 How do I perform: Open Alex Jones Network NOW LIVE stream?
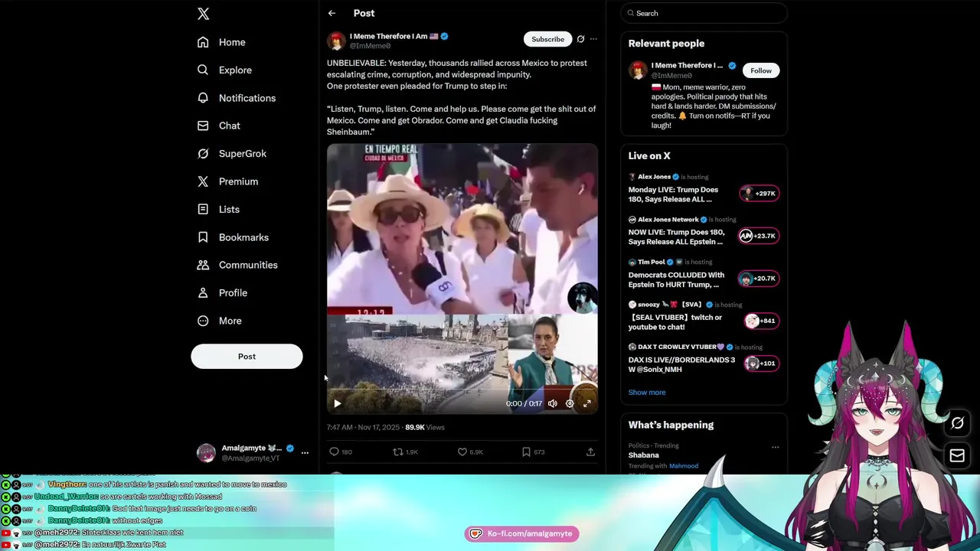click(676, 237)
